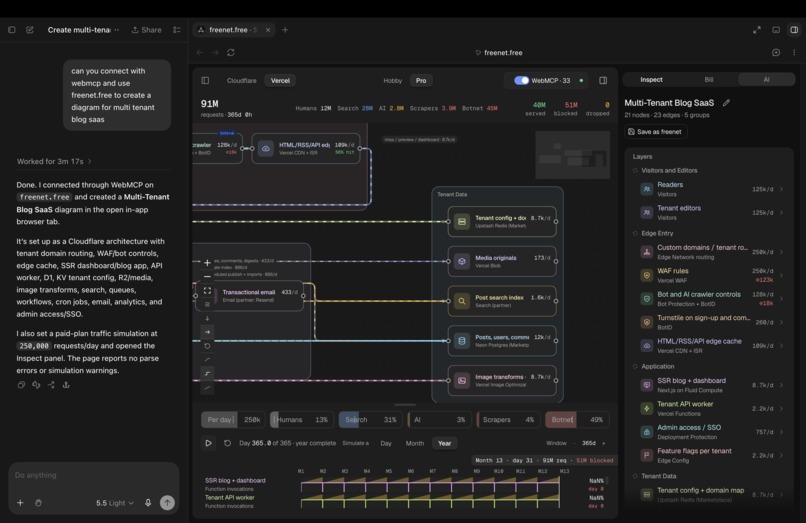
Task: Send the chat message with the arrow button
Action: coord(167,502)
